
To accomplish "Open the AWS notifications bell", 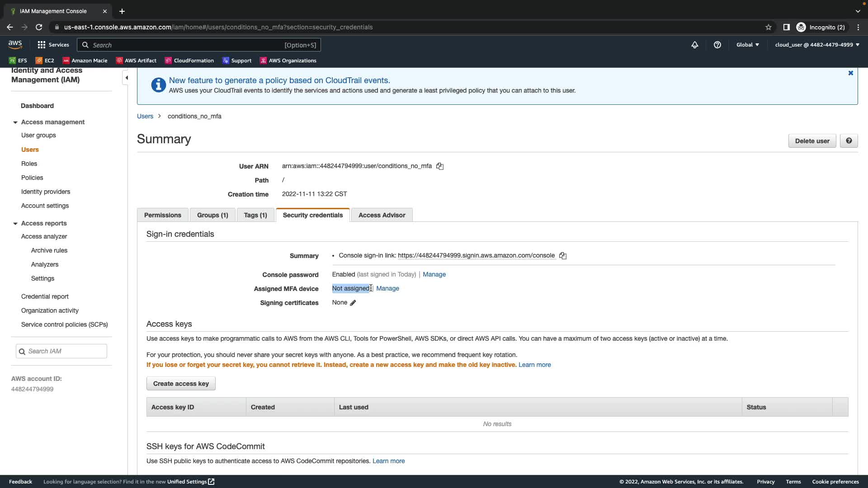I will coord(695,45).
